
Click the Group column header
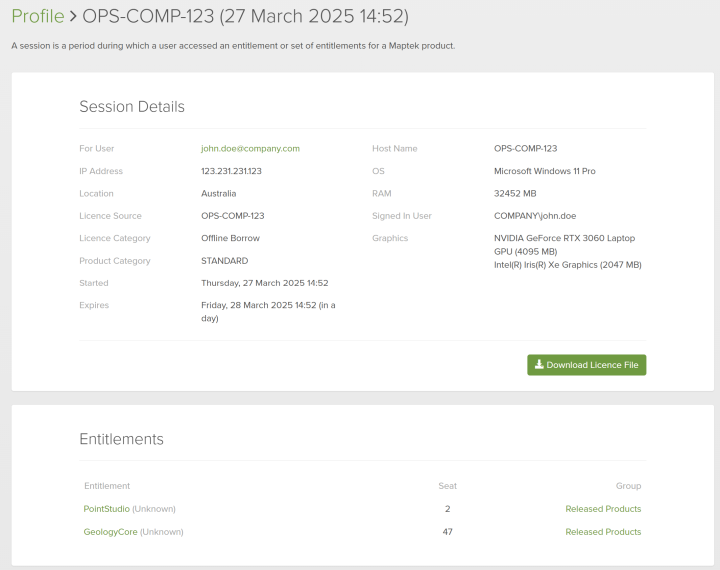[628, 486]
